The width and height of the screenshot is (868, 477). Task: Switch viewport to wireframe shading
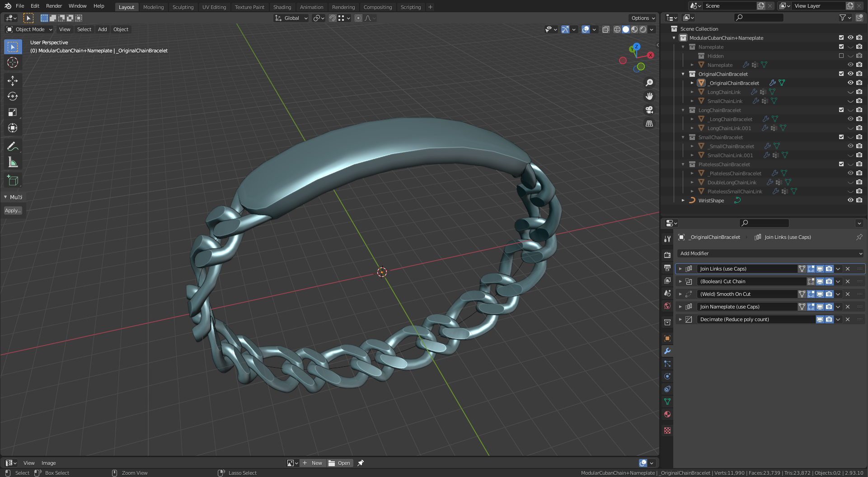[x=617, y=29]
